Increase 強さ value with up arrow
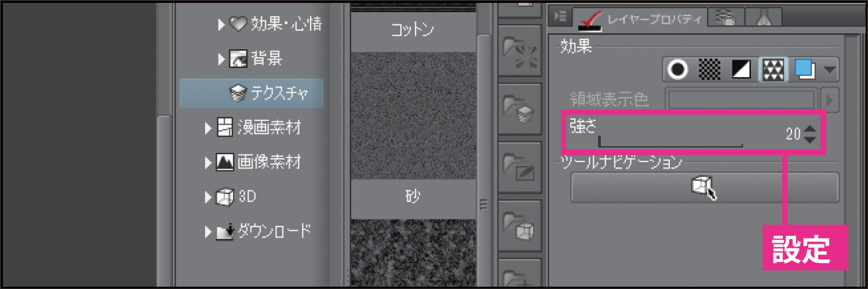The image size is (868, 289). coord(809,129)
